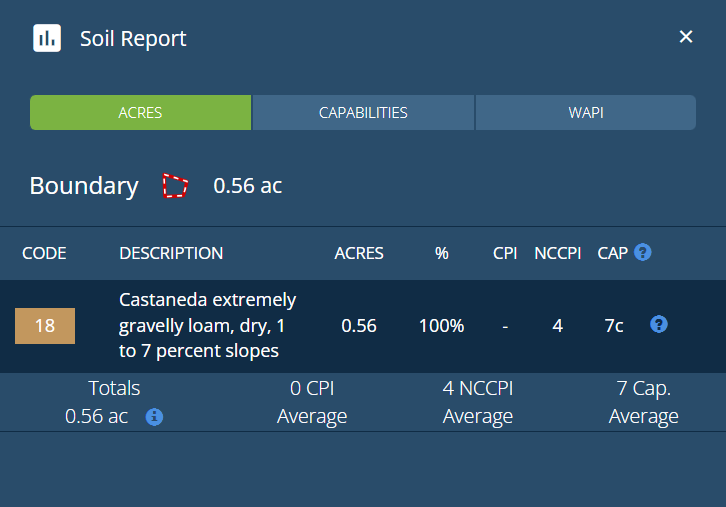The width and height of the screenshot is (726, 507).
Task: Click the NCCPI column header
Action: (558, 253)
